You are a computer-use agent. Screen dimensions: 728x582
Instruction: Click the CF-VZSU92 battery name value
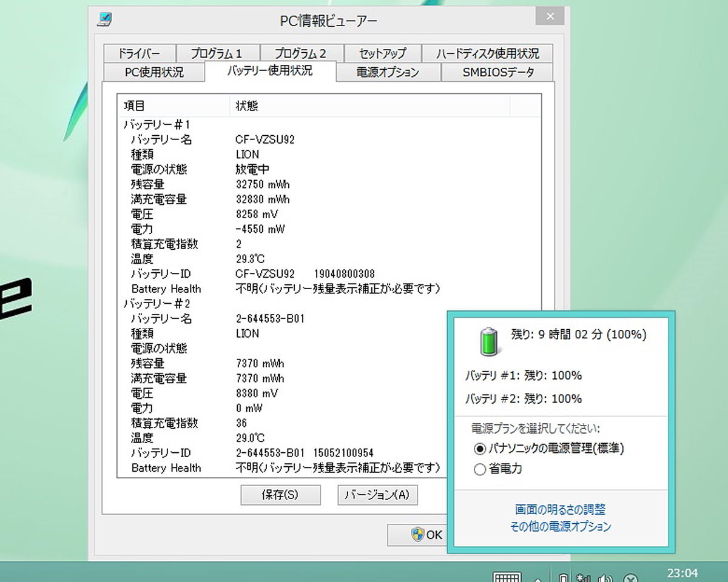click(x=265, y=140)
